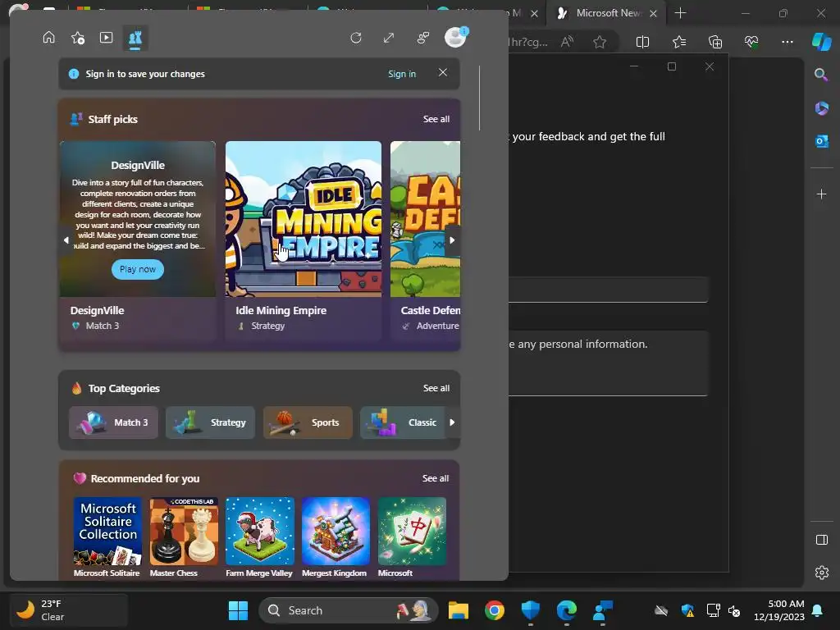This screenshot has width=840, height=630.
Task: Open Farm Merge Valley game
Action: coord(260,531)
